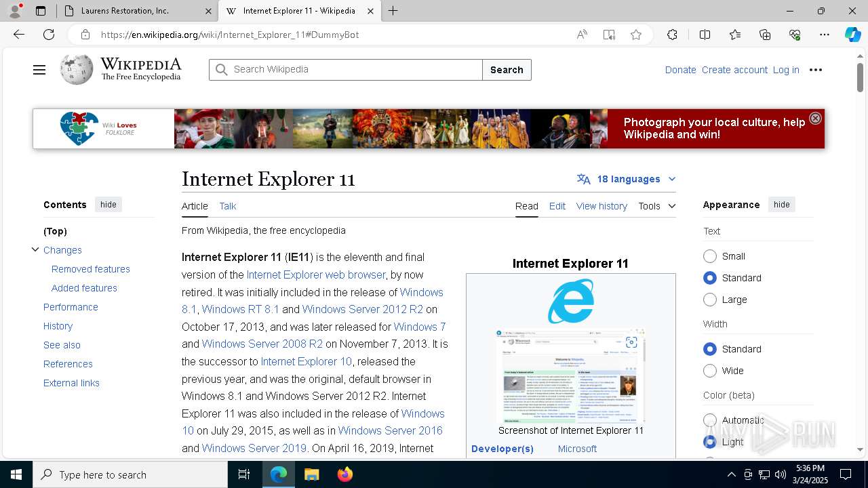Open the Microsoft developer link
The height and width of the screenshot is (488, 868).
(577, 449)
